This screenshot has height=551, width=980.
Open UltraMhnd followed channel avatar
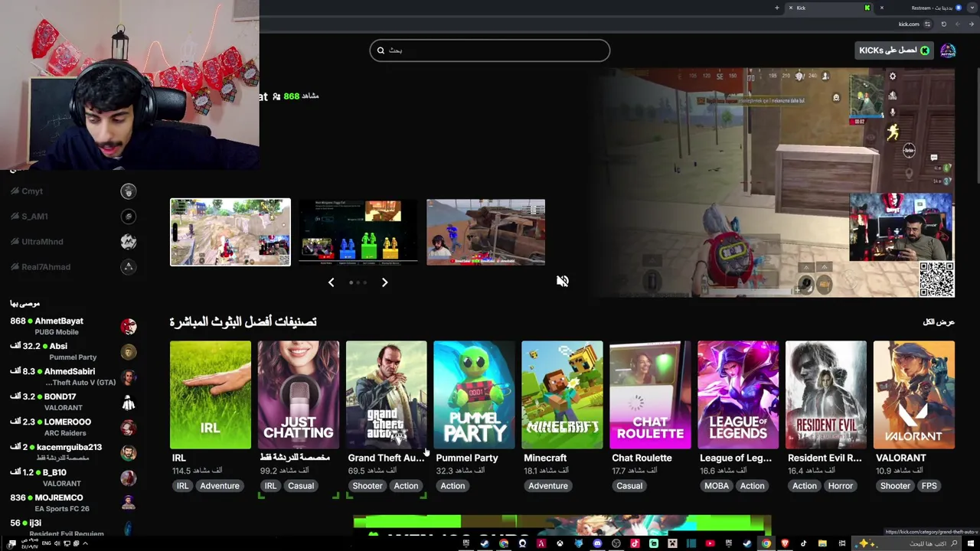[129, 242]
